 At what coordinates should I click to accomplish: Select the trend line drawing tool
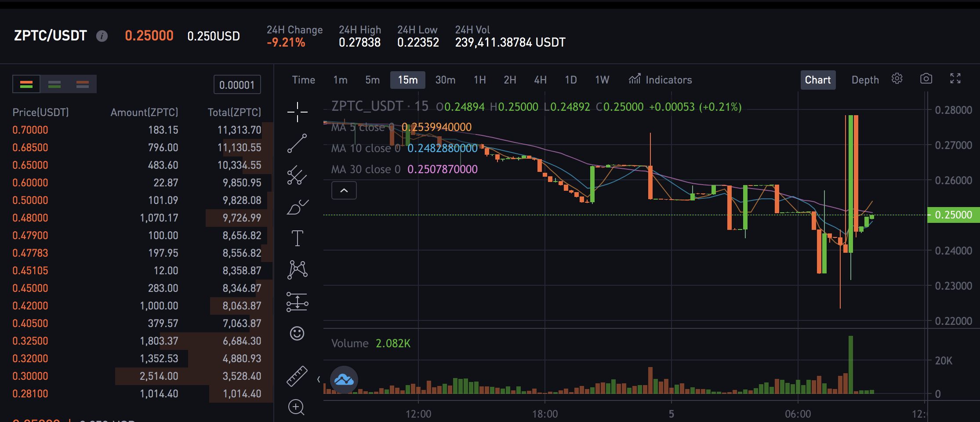pos(297,143)
